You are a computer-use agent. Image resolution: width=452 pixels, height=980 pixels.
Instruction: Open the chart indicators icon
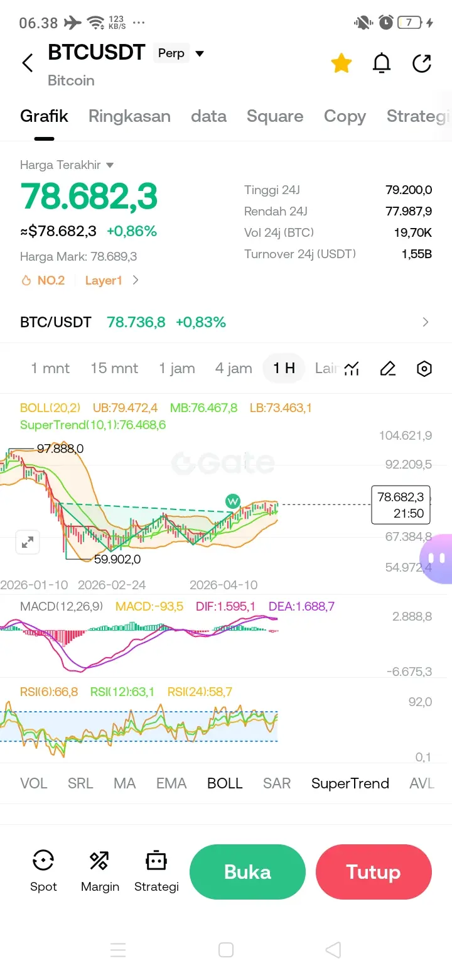tap(352, 369)
